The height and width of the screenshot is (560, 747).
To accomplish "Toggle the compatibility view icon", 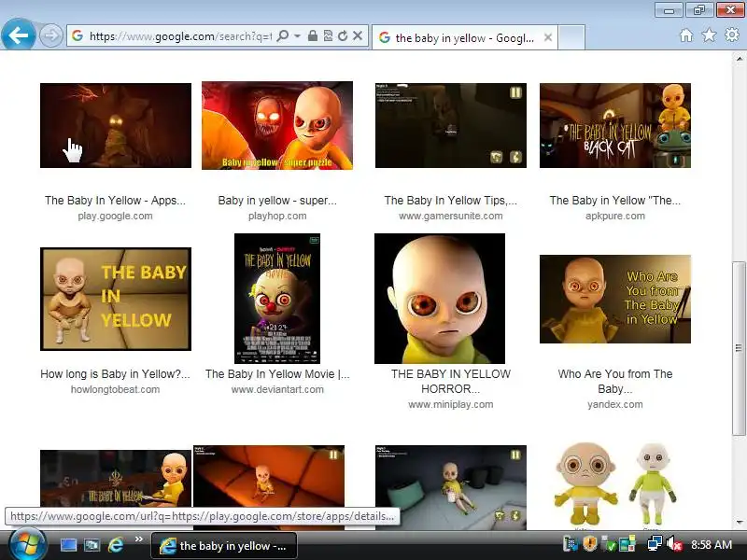I will [328, 35].
